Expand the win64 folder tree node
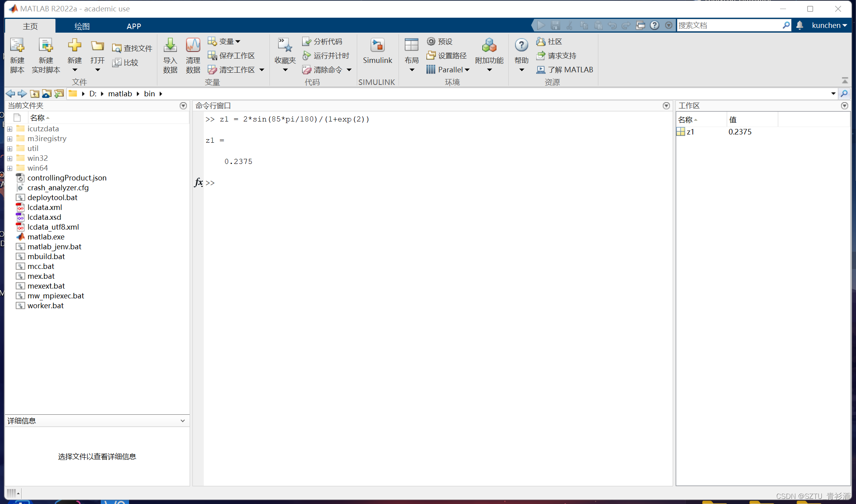 tap(10, 168)
